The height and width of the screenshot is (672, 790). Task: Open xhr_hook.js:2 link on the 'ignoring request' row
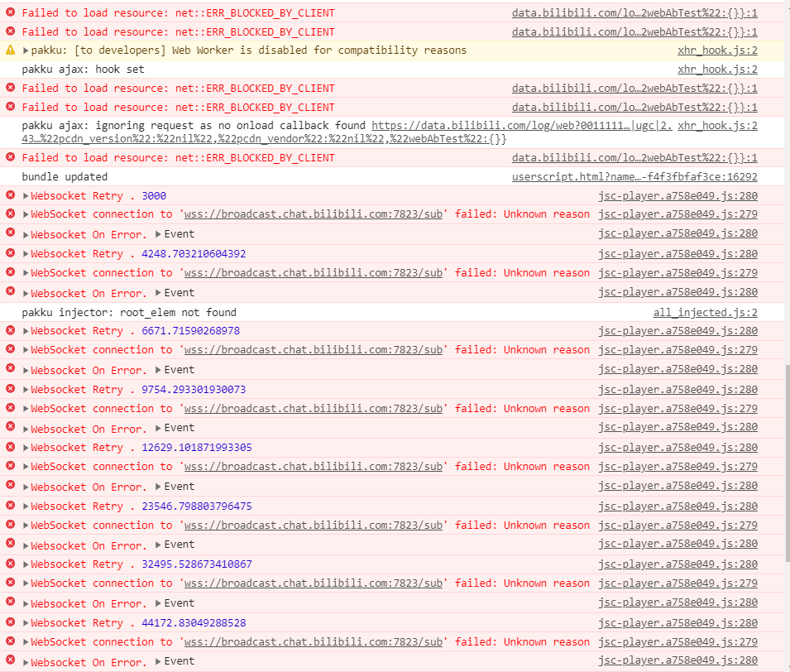[x=717, y=126]
